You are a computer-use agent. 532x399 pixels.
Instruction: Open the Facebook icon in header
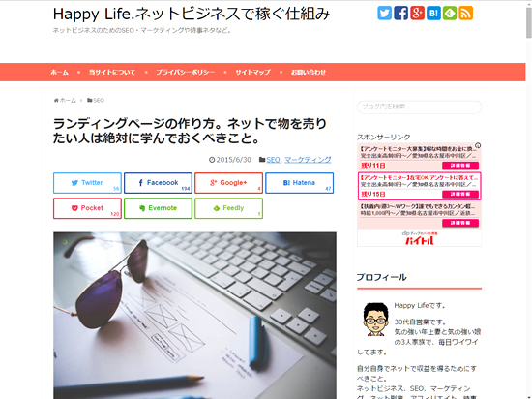click(x=400, y=14)
